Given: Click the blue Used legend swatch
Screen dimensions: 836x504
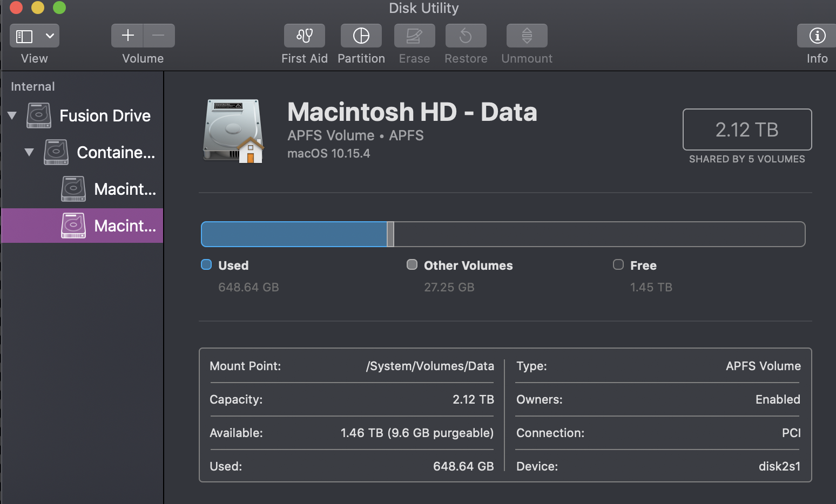Looking at the screenshot, I should coord(206,264).
